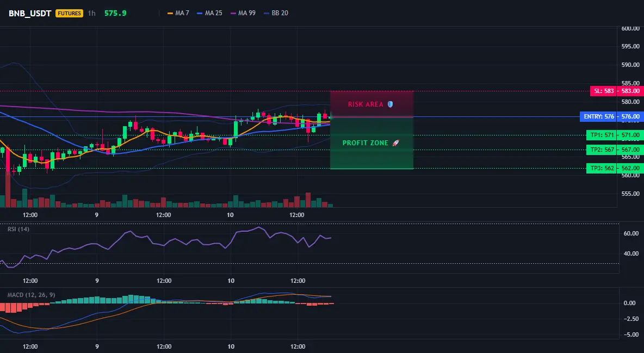This screenshot has width=644, height=353.
Task: Select the 1h timeframe label
Action: [x=91, y=13]
